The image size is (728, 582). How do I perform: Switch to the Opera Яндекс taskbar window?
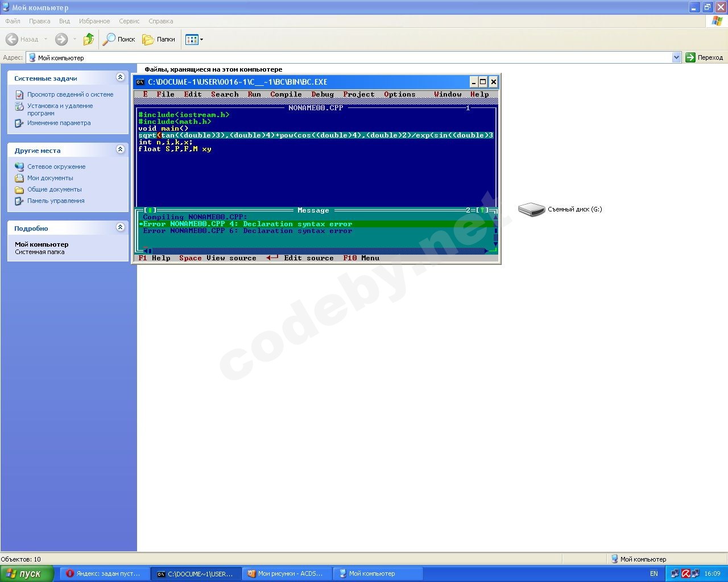(x=105, y=573)
